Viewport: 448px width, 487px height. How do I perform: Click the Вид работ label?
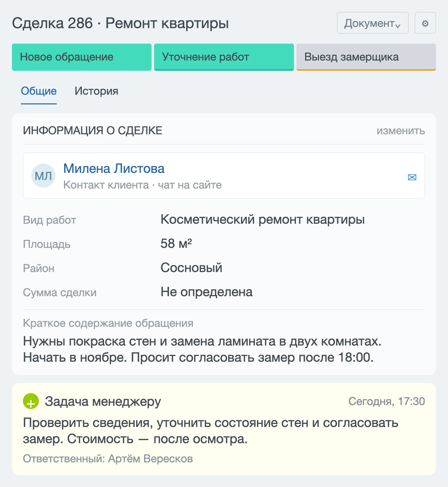tap(49, 220)
